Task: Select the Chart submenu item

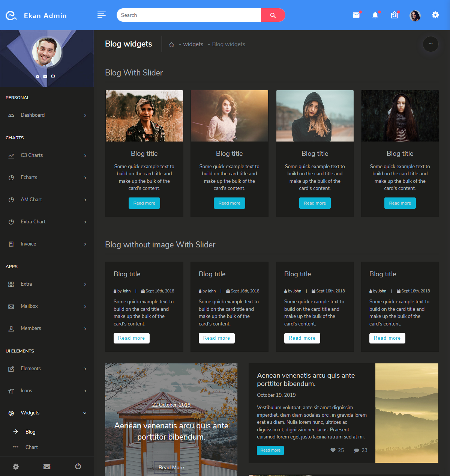Action: tap(31, 447)
